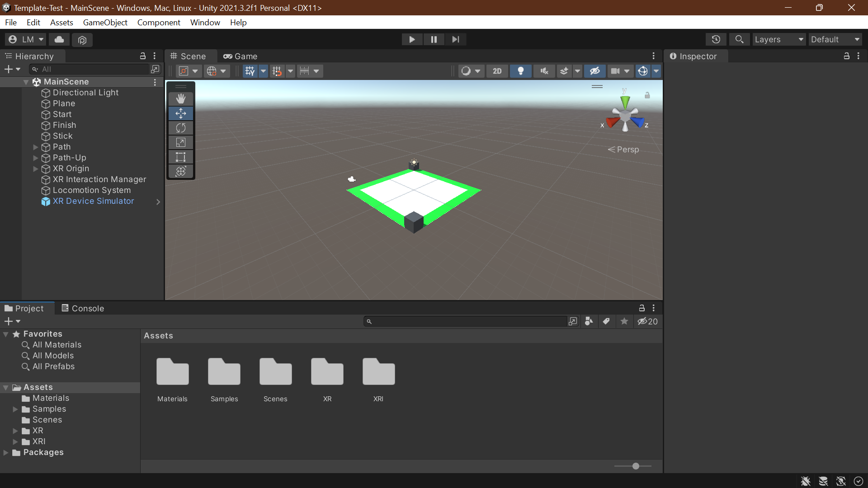Open the GameObject menu
The height and width of the screenshot is (488, 868).
click(x=105, y=22)
